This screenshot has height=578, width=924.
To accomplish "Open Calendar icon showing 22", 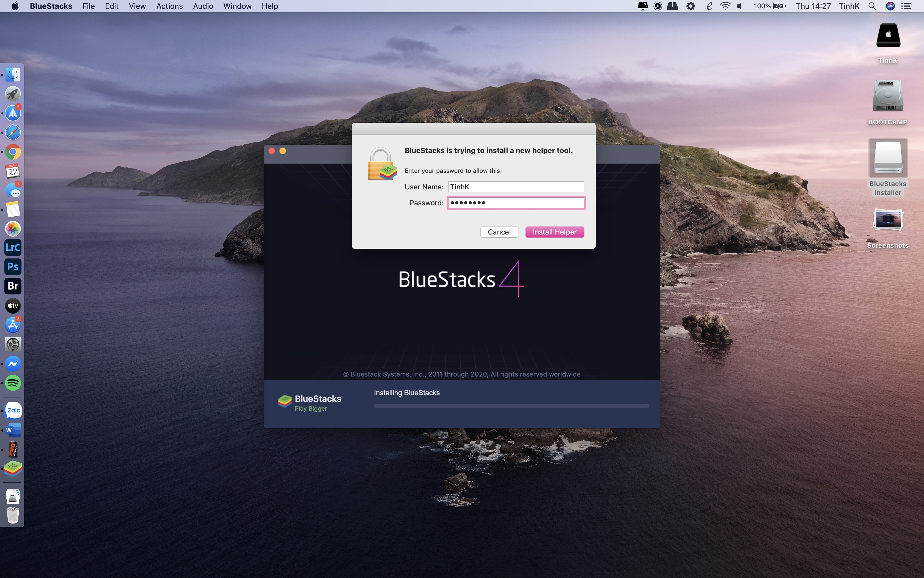I will pyautogui.click(x=13, y=171).
